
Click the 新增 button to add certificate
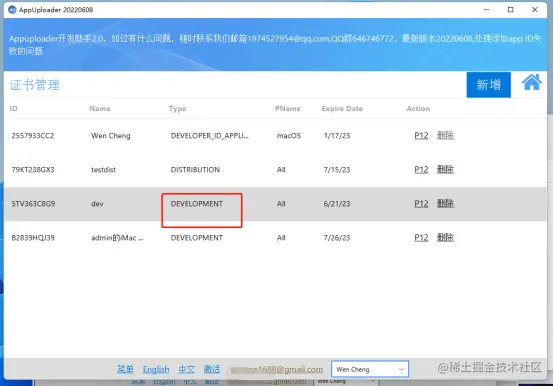click(488, 85)
